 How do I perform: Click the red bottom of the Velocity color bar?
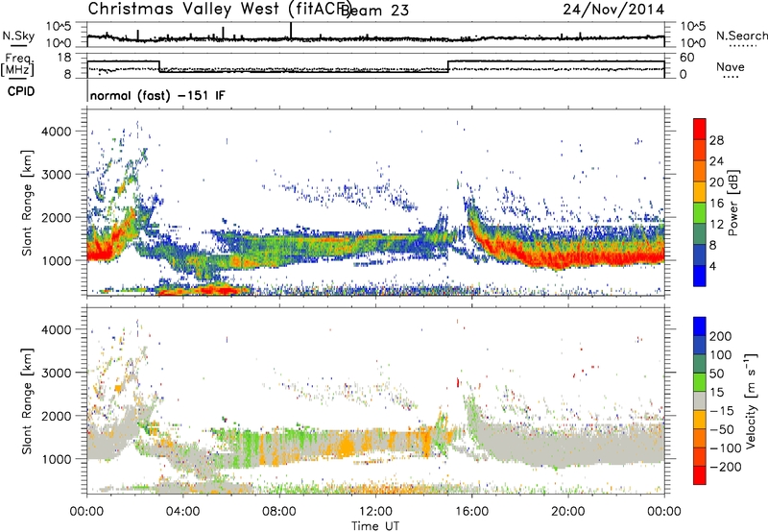(700, 475)
